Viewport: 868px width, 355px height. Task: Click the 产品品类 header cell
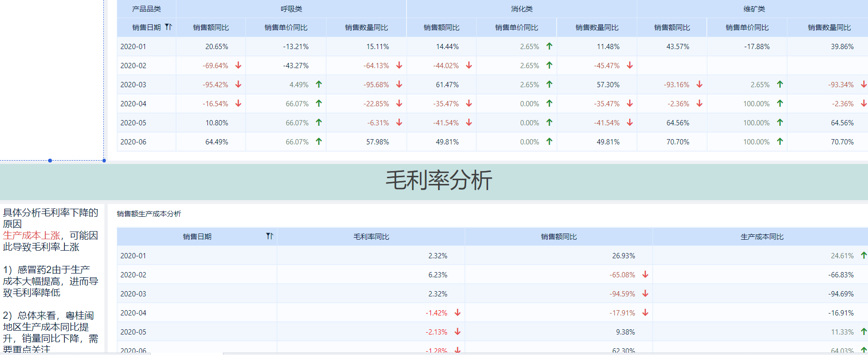(x=146, y=9)
